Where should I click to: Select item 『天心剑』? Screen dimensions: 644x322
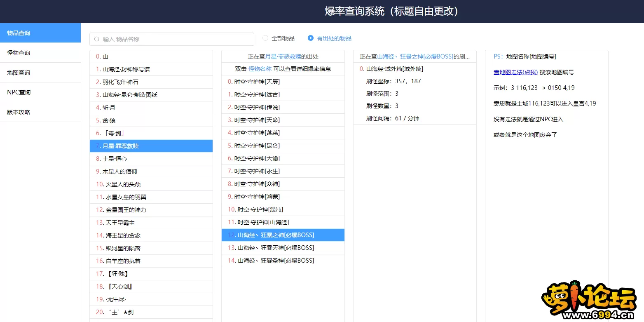click(151, 287)
